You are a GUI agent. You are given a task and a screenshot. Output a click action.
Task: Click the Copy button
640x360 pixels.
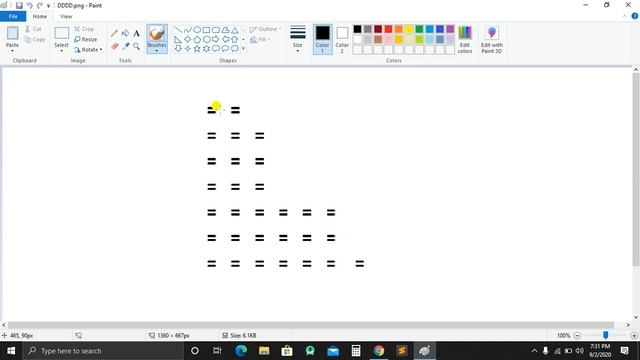tap(35, 40)
